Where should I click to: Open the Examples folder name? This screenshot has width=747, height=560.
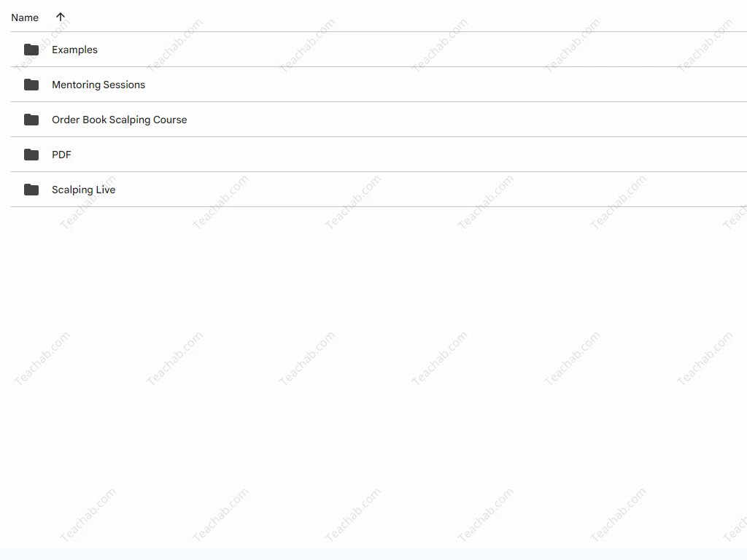(75, 50)
